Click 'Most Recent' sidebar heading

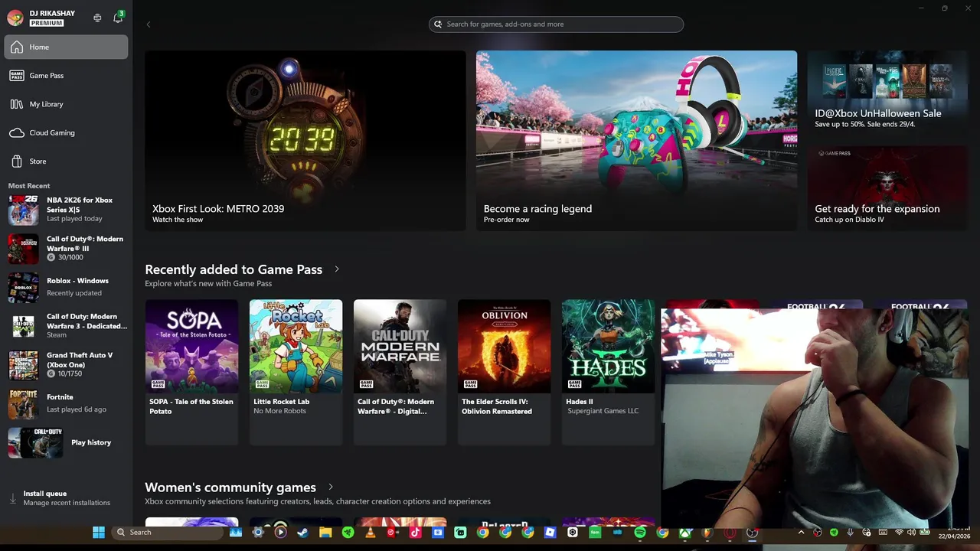coord(29,186)
